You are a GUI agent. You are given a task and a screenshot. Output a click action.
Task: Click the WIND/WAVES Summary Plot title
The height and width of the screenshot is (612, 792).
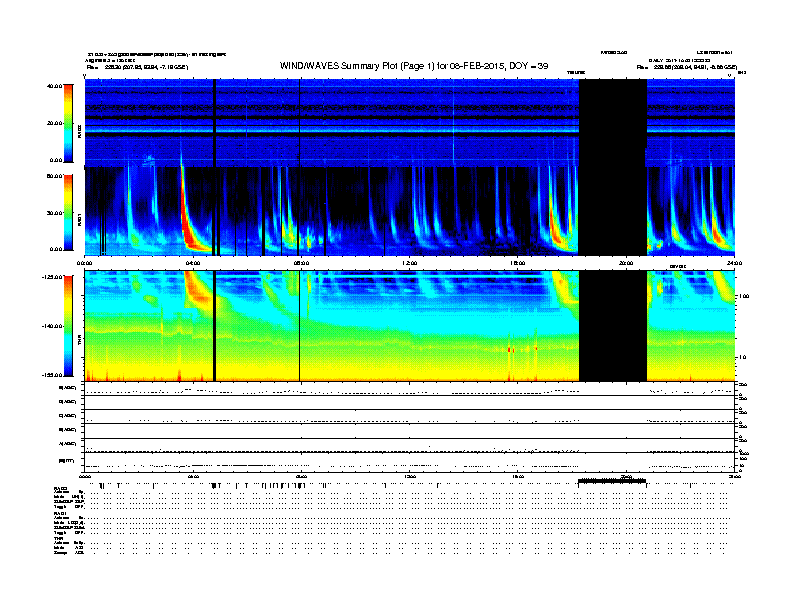coord(414,66)
